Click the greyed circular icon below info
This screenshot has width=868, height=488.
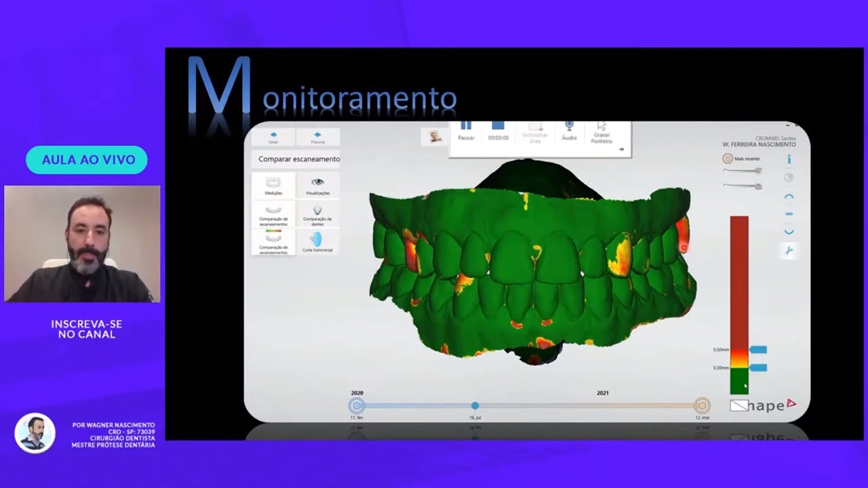[x=789, y=178]
